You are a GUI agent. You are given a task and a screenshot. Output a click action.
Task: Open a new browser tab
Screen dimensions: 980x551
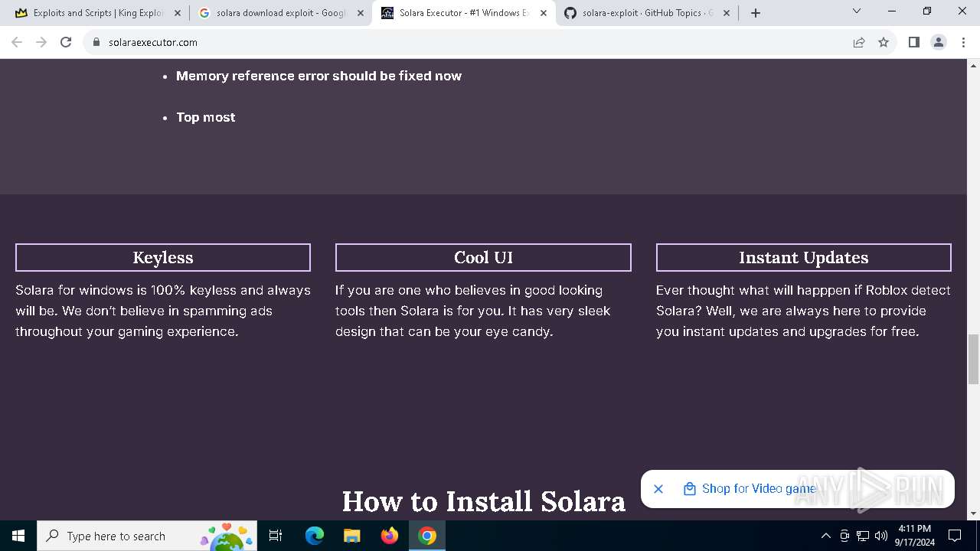[756, 13]
